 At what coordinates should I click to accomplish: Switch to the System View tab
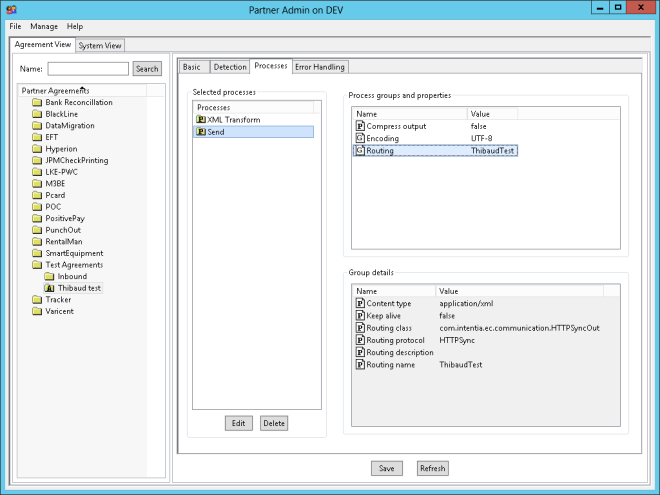[100, 45]
